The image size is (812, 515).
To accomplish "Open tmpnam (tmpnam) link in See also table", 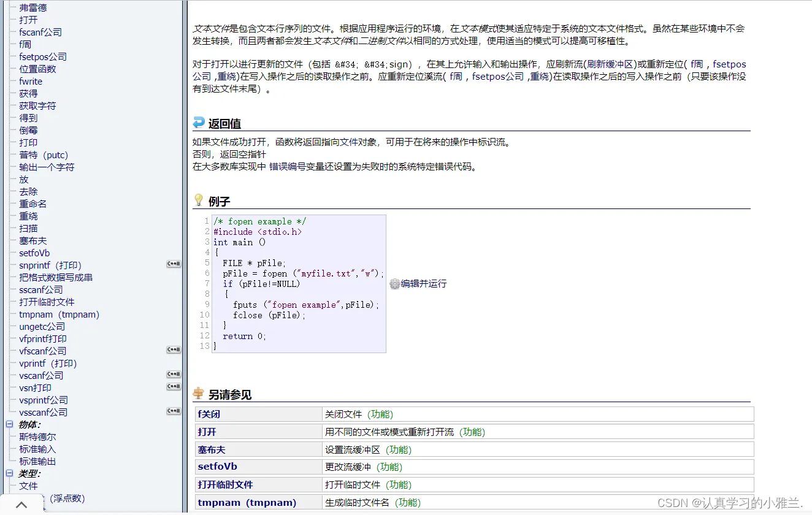I will [x=247, y=503].
